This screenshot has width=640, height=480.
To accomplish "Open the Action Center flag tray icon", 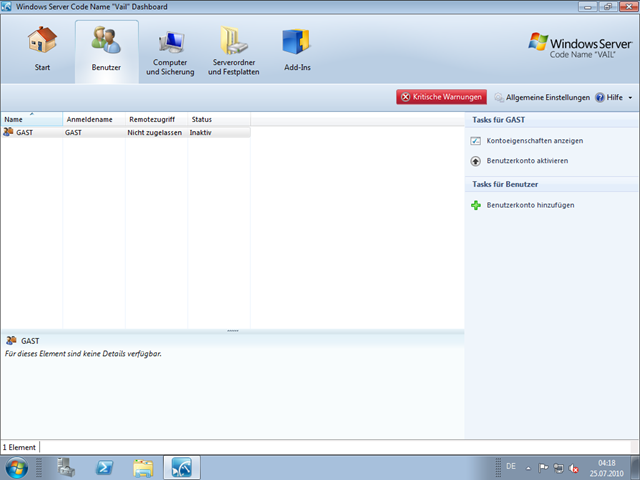I will [543, 468].
